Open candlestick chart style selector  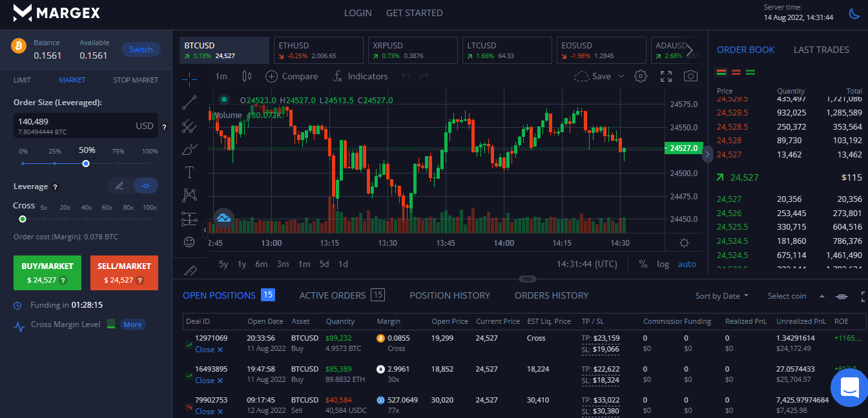point(246,76)
